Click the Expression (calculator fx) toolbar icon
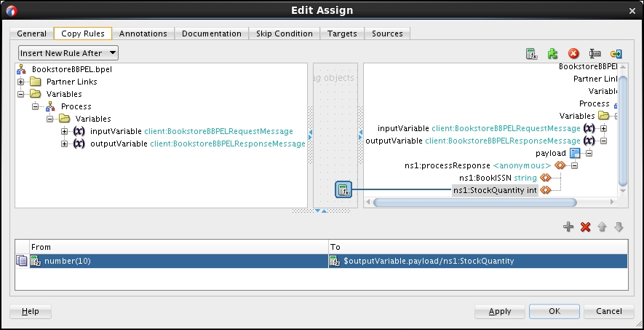 click(531, 54)
